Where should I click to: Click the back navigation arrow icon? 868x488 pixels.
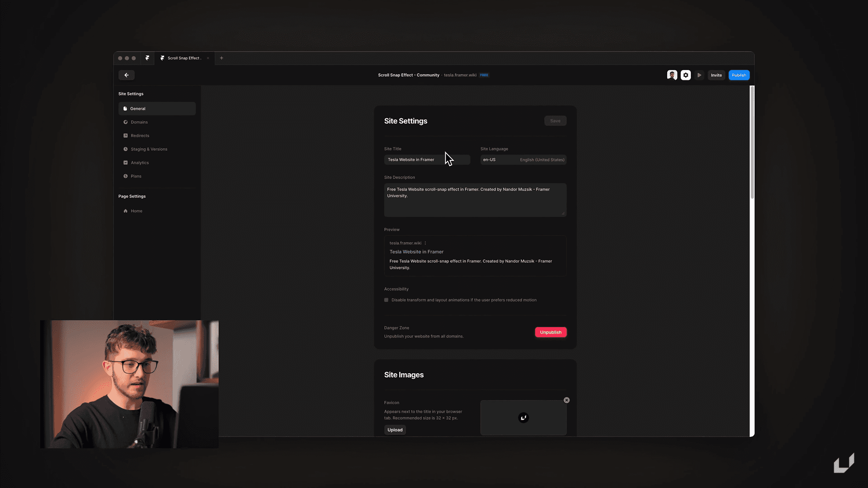pyautogui.click(x=127, y=75)
